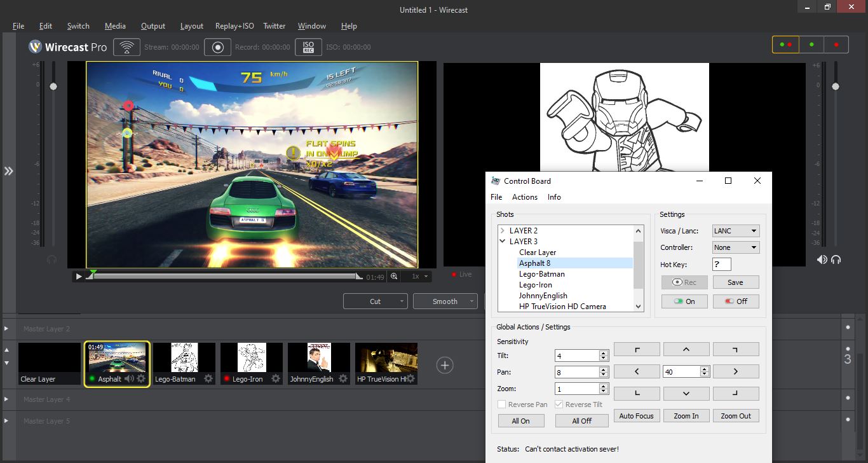Open the Output menu
The image size is (868, 463).
pos(153,26)
